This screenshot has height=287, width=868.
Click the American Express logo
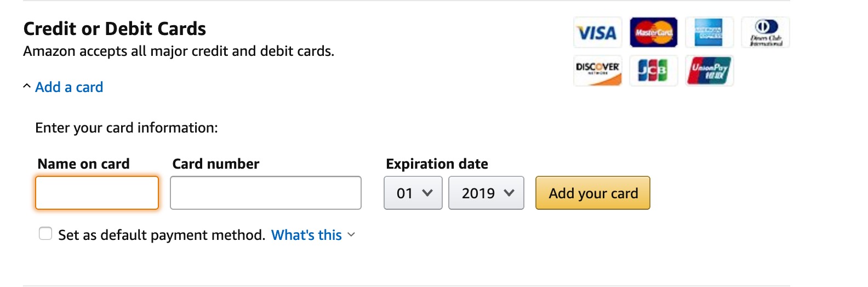(x=709, y=33)
